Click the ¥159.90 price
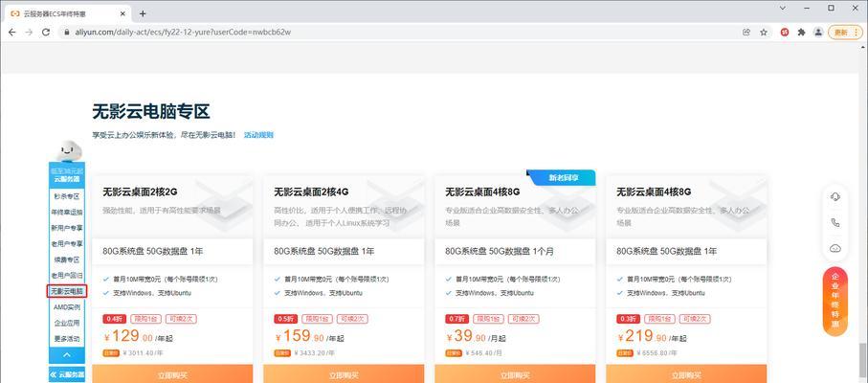868x383 pixels. [300, 336]
